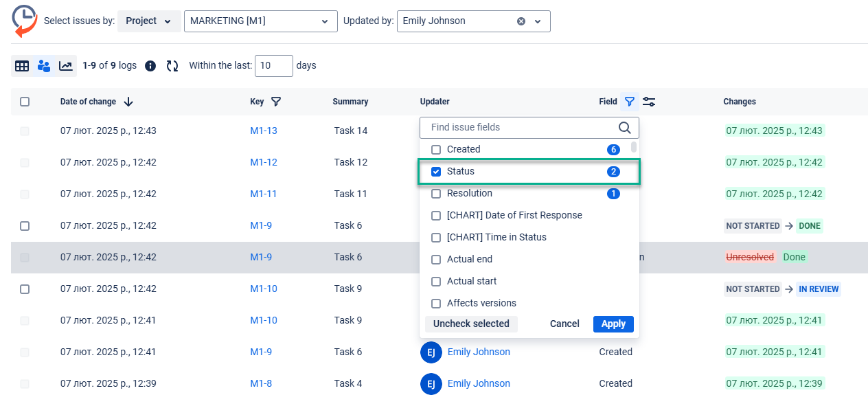This screenshot has width=868, height=406.
Task: Clear the Emily Johnson updater selection
Action: pos(521,21)
